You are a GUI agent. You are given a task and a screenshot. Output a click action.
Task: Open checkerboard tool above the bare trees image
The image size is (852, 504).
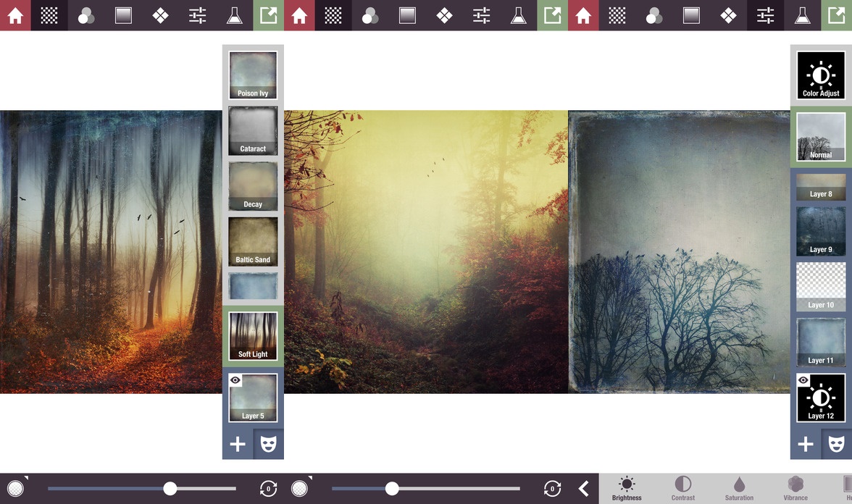(617, 15)
